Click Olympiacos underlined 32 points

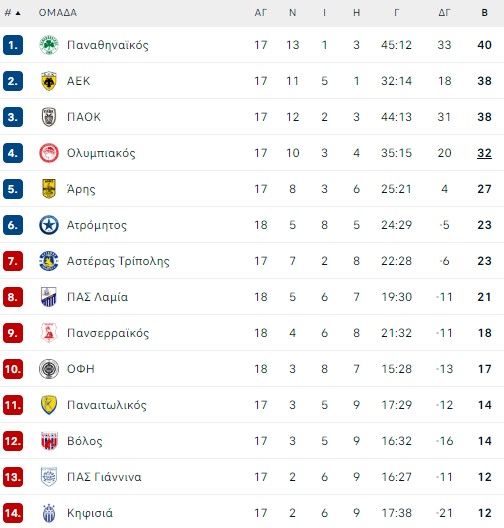pos(484,153)
